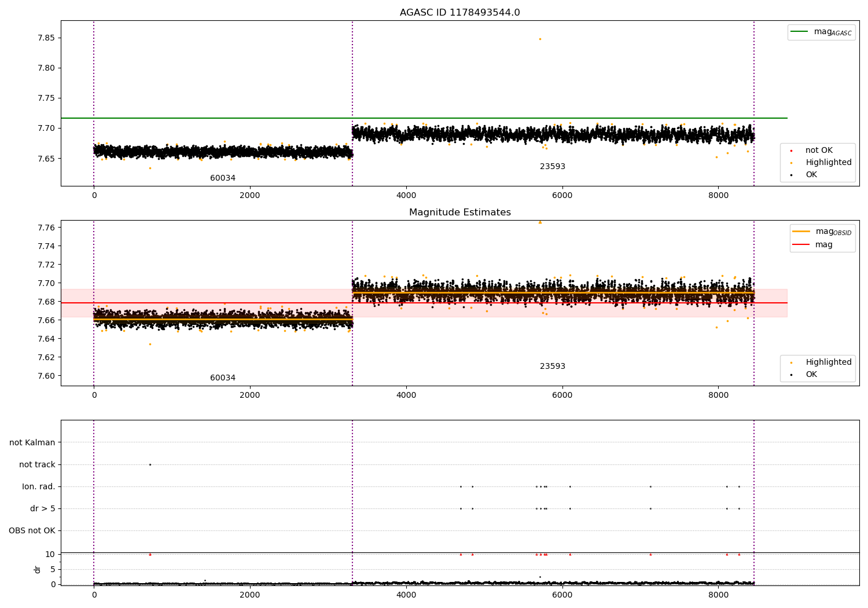Click the 7.75 y-axis tick label

[x=46, y=98]
